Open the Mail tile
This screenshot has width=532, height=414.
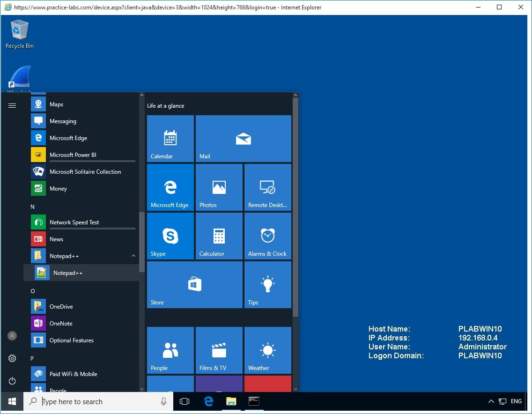tap(243, 139)
